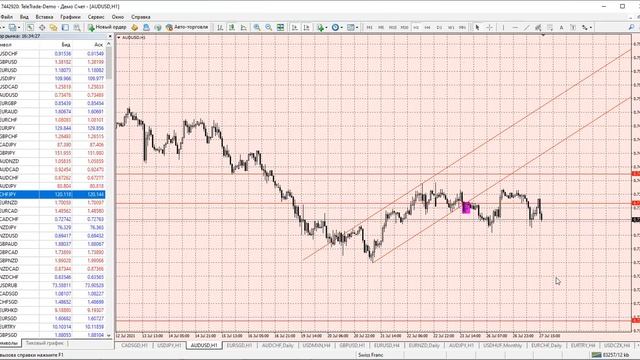Open templates dropdown
Screen dimensions: 640x360
(352, 27)
